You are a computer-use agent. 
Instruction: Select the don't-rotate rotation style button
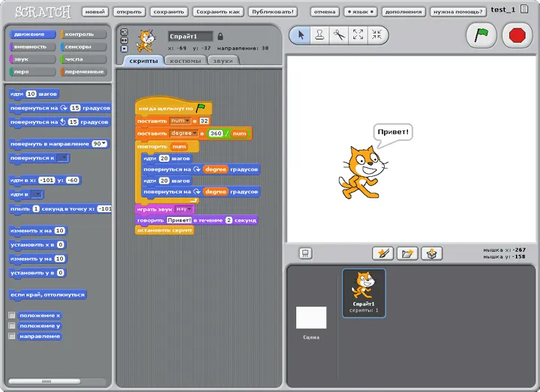tap(124, 49)
